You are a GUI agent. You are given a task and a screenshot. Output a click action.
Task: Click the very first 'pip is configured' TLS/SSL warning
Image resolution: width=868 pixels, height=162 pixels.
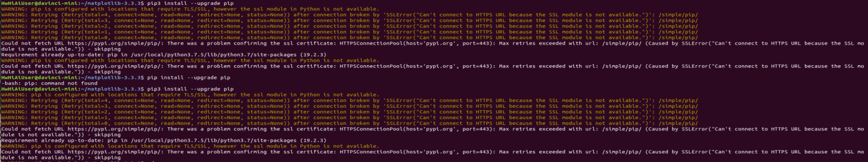[x=190, y=9]
